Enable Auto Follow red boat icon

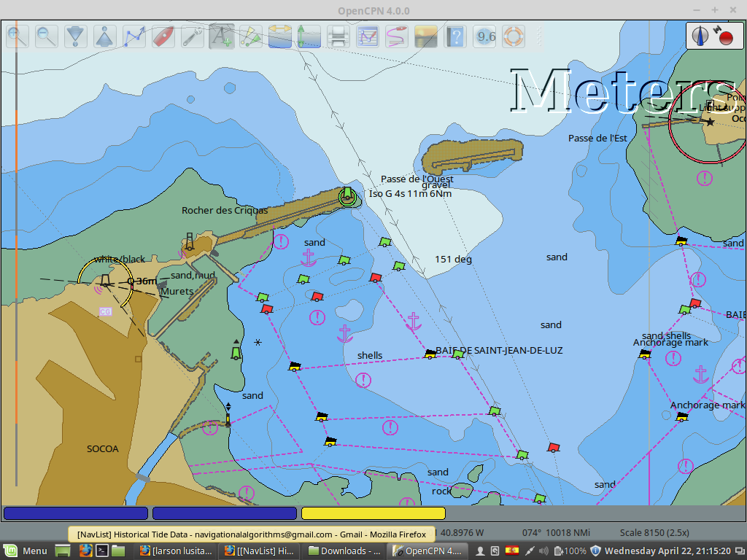pos(163,36)
